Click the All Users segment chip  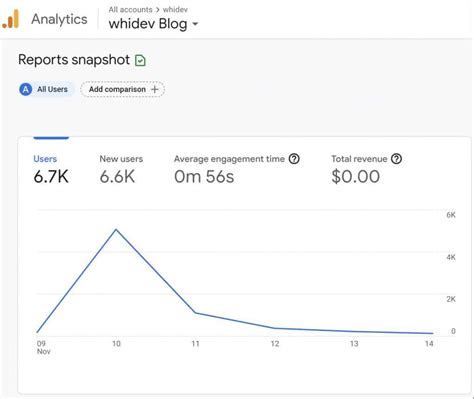(46, 89)
